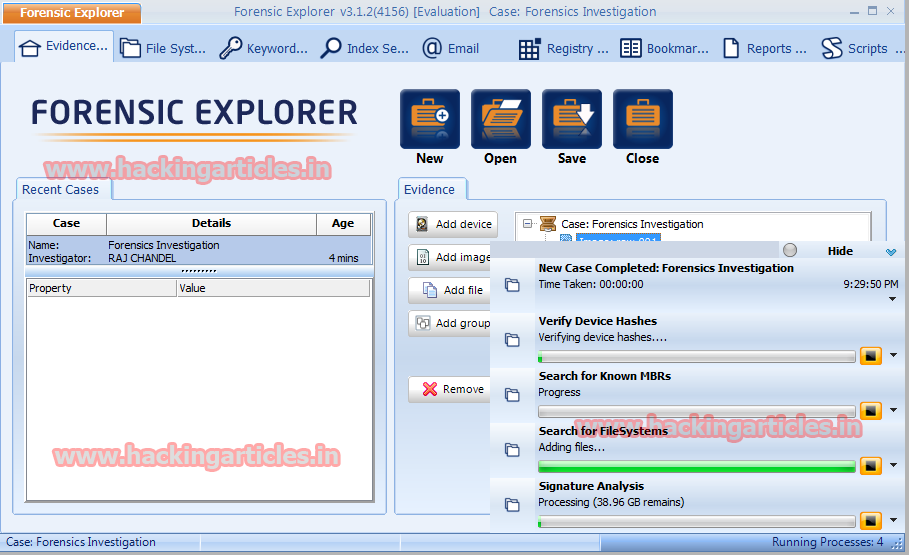909x555 pixels.
Task: Collapse the Case: Forensics Investigation tree node
Action: 527,223
